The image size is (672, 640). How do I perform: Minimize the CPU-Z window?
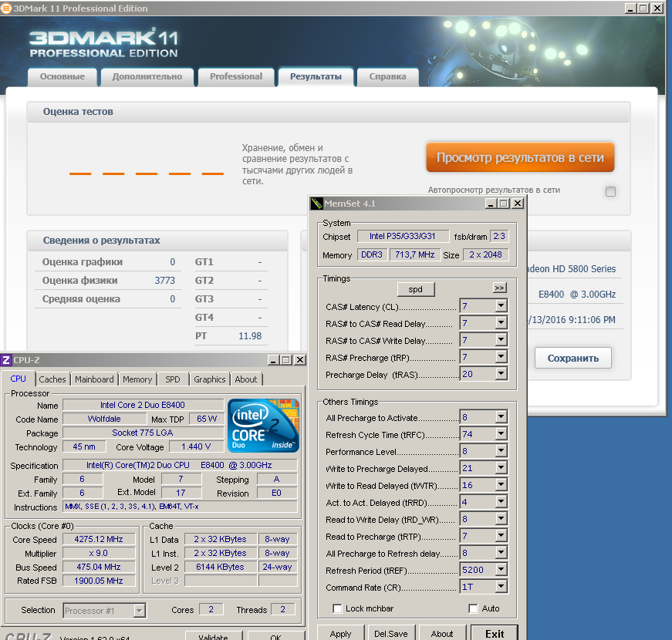[273, 360]
